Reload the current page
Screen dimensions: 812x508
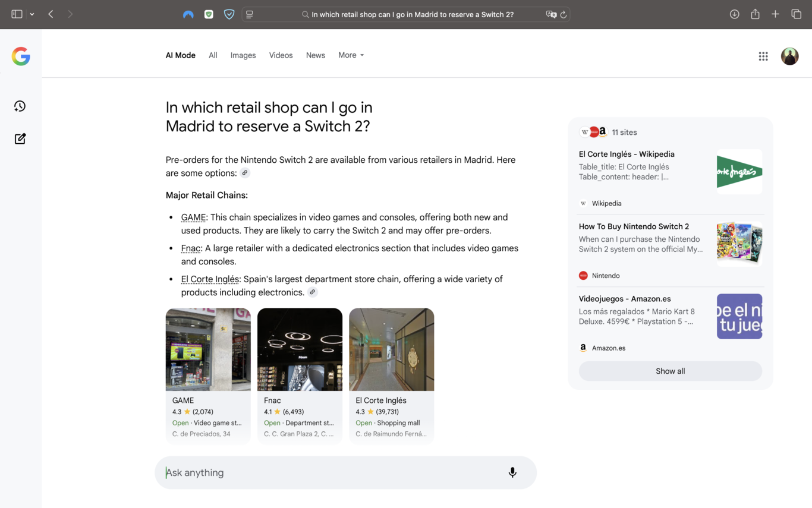point(564,14)
